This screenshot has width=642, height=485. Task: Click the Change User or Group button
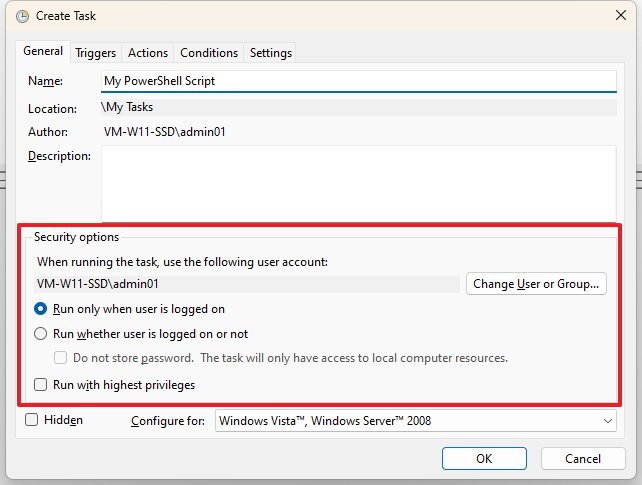(537, 284)
